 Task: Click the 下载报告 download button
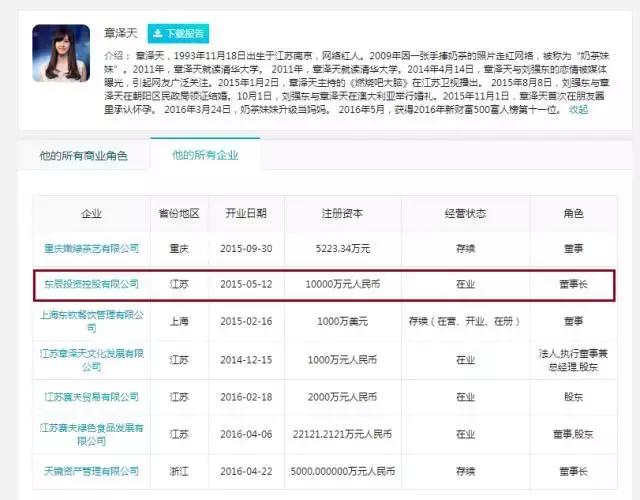pyautogui.click(x=178, y=33)
